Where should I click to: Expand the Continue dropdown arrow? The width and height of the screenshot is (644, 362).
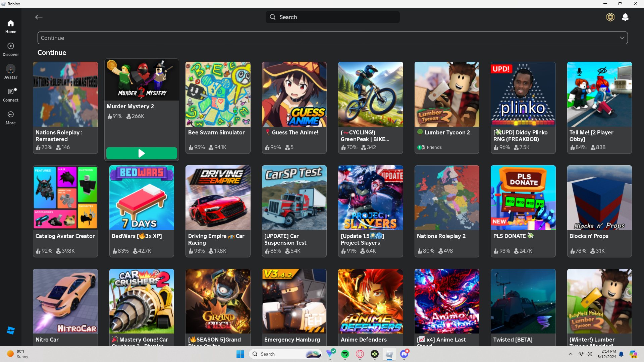(622, 38)
